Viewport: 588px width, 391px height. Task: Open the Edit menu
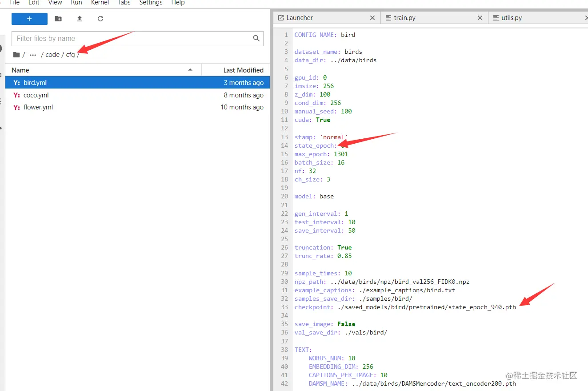point(34,2)
